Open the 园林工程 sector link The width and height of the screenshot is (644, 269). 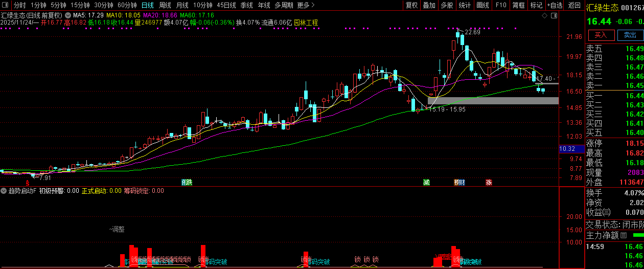[x=306, y=23]
